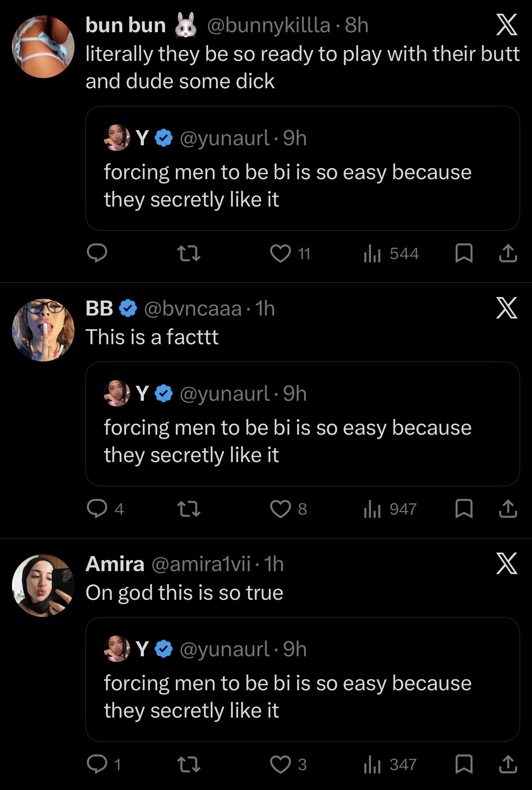Open the @bunnykillla profile handle link

pyautogui.click(x=268, y=25)
